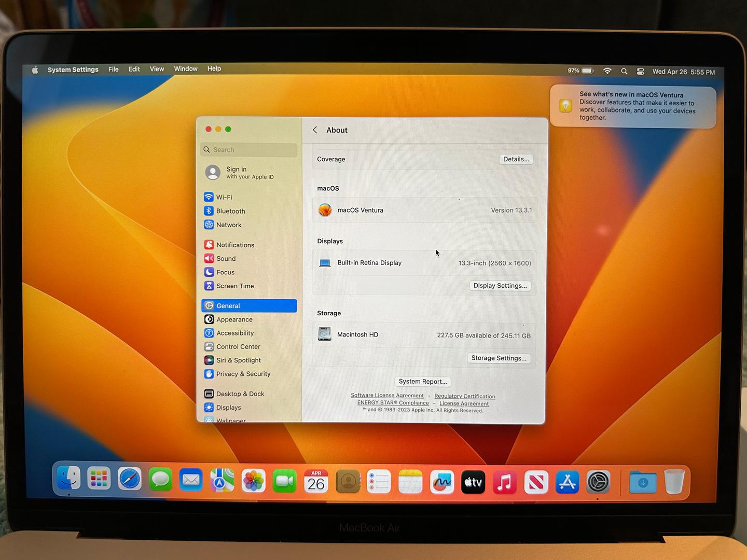This screenshot has height=560, width=747.
Task: Open the File menu
Action: [113, 69]
